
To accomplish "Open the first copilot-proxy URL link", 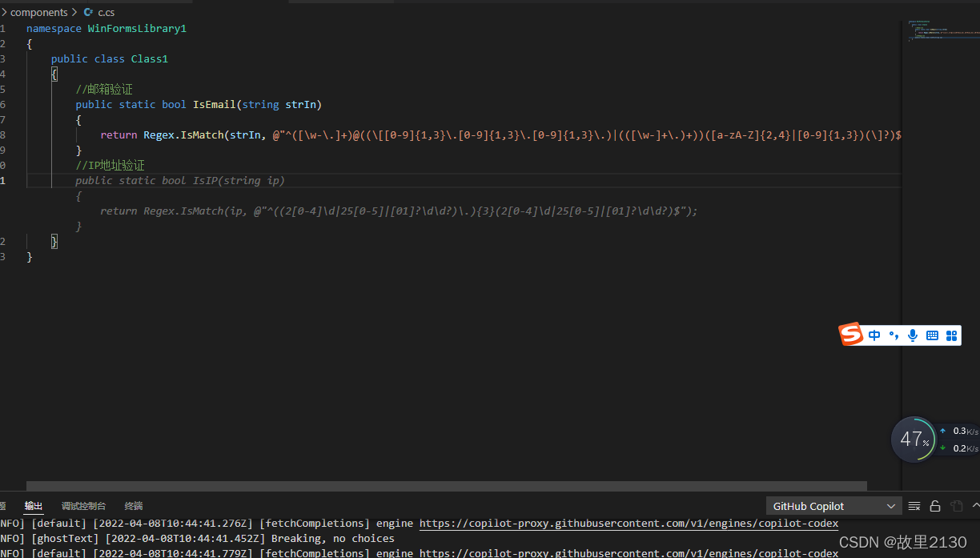I will [629, 524].
